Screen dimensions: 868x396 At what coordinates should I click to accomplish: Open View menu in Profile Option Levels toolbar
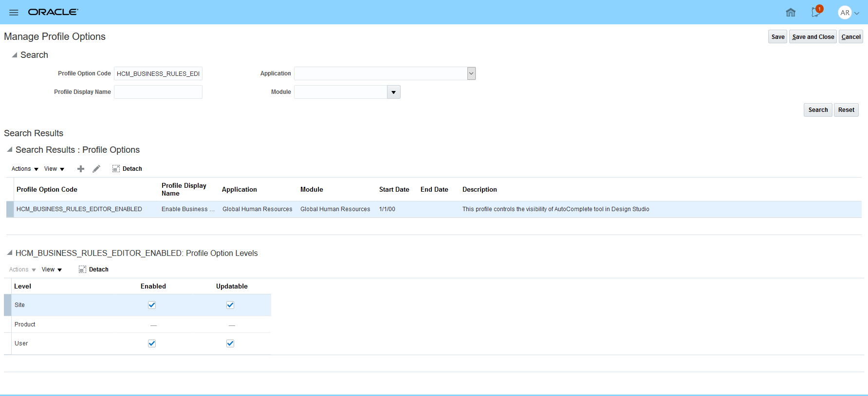point(52,270)
